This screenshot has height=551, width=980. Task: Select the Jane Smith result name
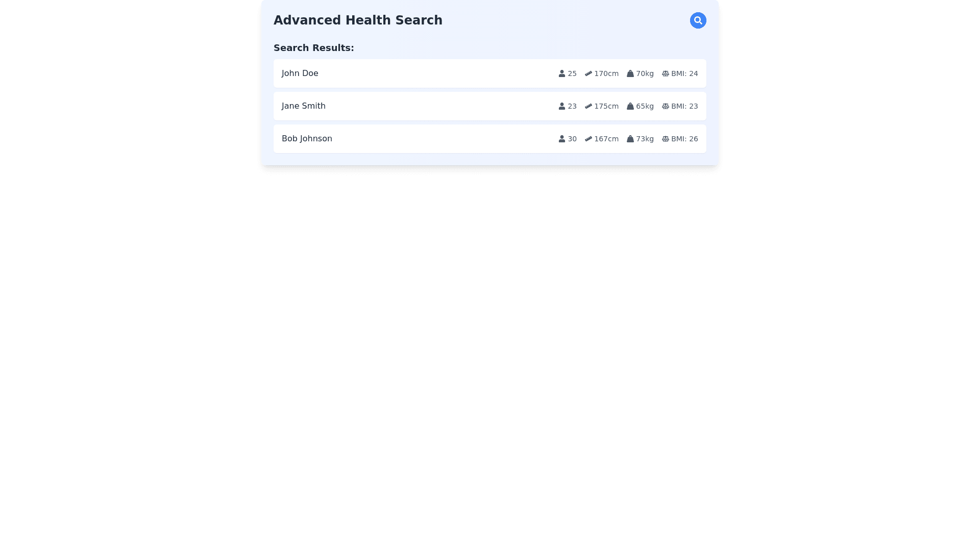tap(303, 106)
